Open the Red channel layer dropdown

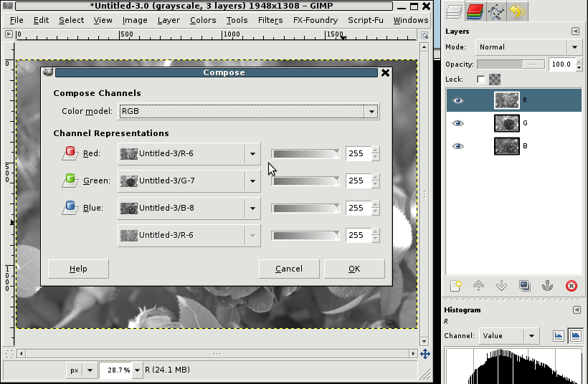pyautogui.click(x=189, y=153)
